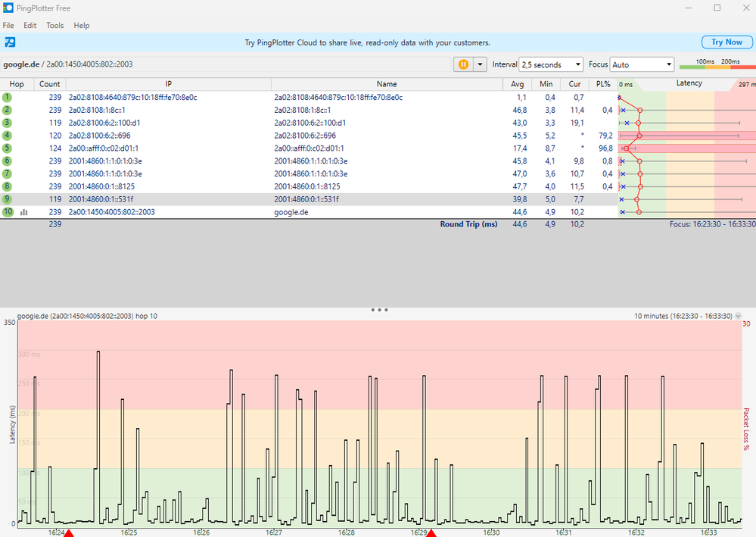Screen dimensions: 756x537
Task: Click the hop 1 green circle icon
Action: (x=7, y=98)
